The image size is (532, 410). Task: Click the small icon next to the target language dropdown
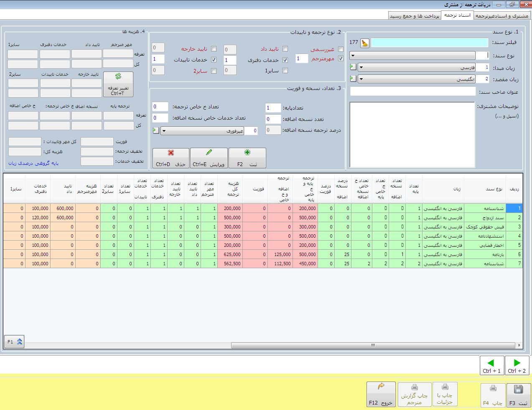coord(353,78)
